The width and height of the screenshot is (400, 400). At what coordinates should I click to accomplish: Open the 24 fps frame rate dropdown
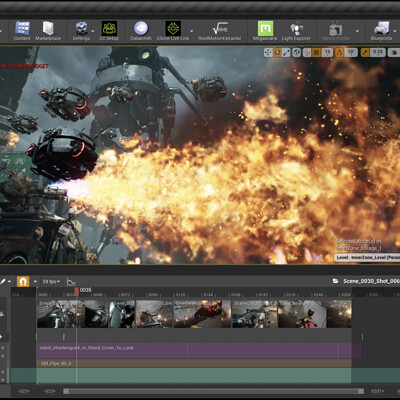51,282
